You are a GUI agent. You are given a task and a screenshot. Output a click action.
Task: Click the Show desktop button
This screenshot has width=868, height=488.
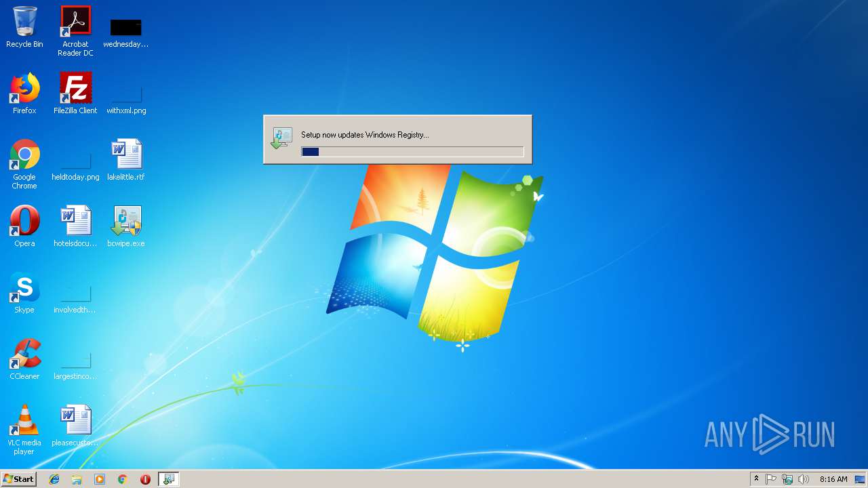[x=861, y=479]
